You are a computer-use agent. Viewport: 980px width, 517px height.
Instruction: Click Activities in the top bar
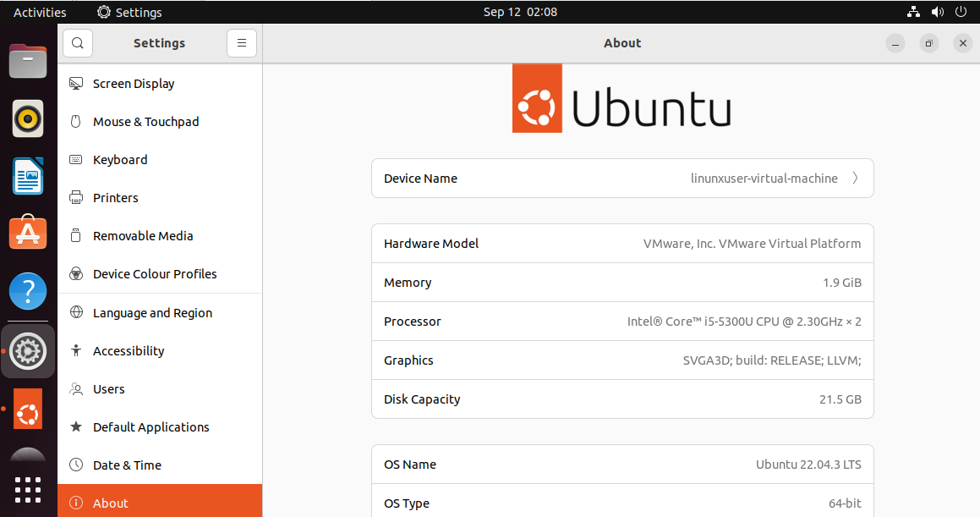pyautogui.click(x=40, y=12)
